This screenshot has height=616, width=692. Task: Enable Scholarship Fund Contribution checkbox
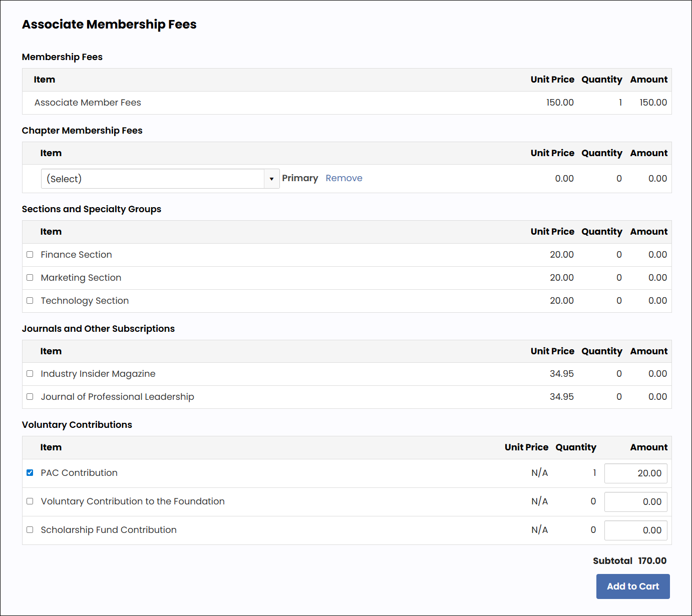(30, 530)
